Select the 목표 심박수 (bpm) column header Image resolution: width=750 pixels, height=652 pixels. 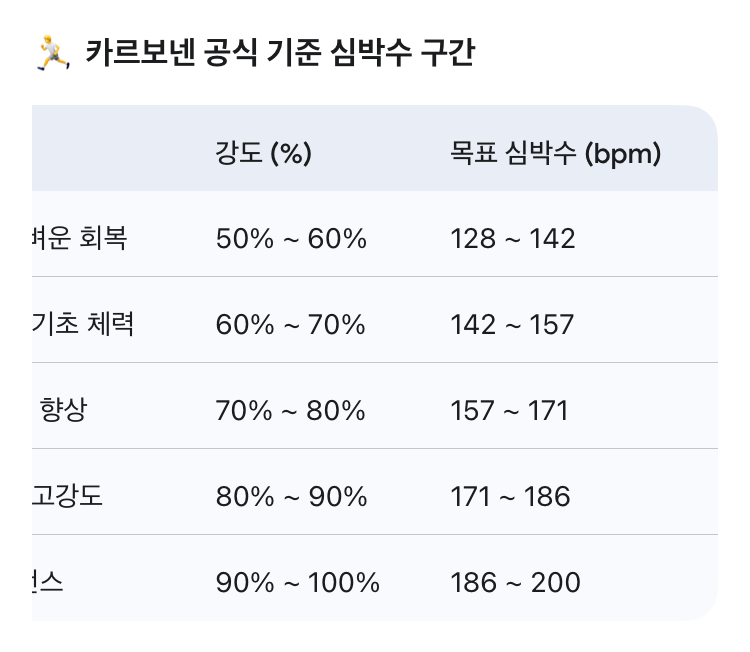(556, 153)
